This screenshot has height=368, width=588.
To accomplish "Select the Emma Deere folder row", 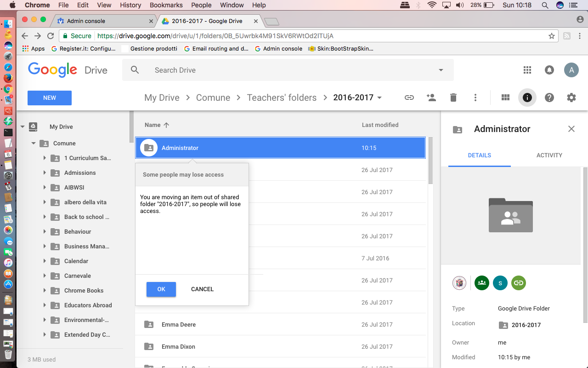I will click(281, 324).
